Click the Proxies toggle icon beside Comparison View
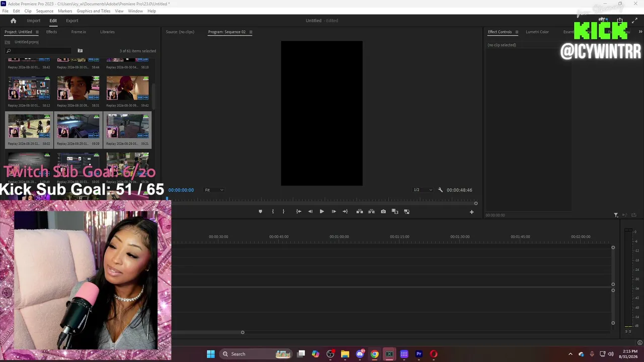Image resolution: width=644 pixels, height=362 pixels. pos(407,212)
